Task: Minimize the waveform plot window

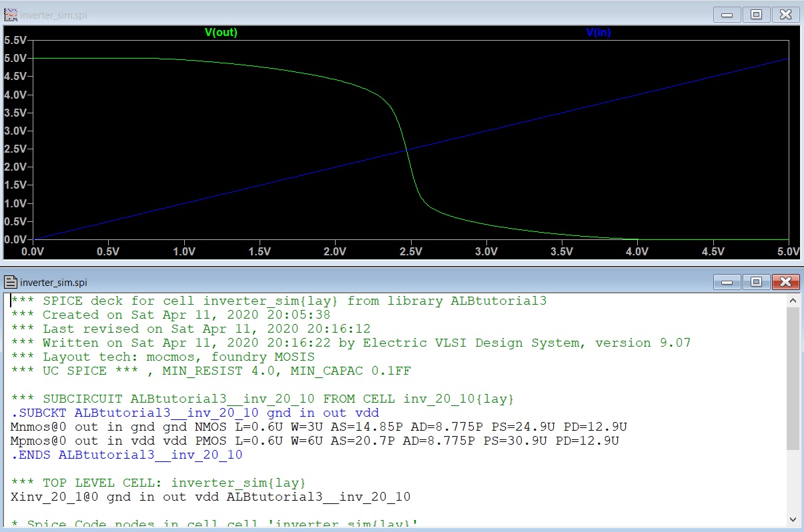Action: coord(728,15)
